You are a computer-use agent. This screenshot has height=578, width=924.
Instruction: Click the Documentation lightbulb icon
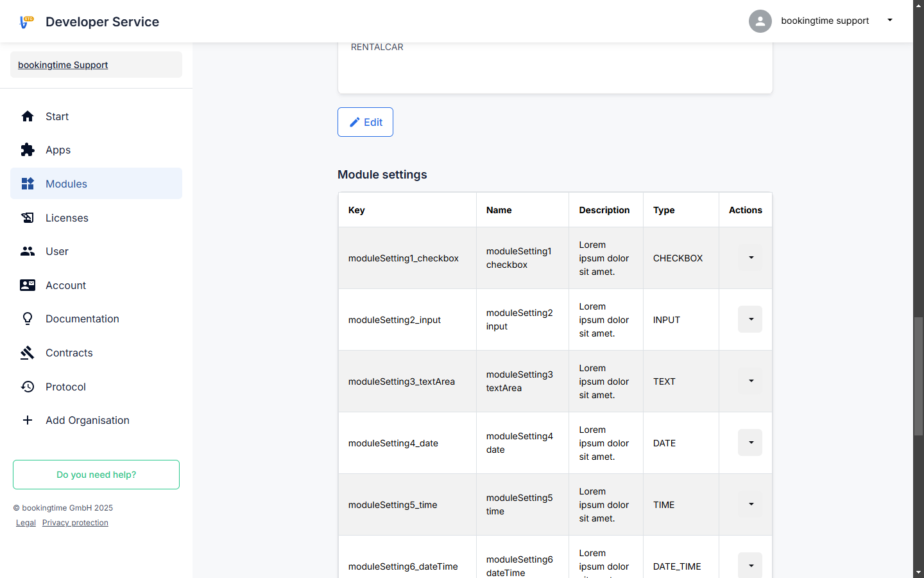click(28, 319)
